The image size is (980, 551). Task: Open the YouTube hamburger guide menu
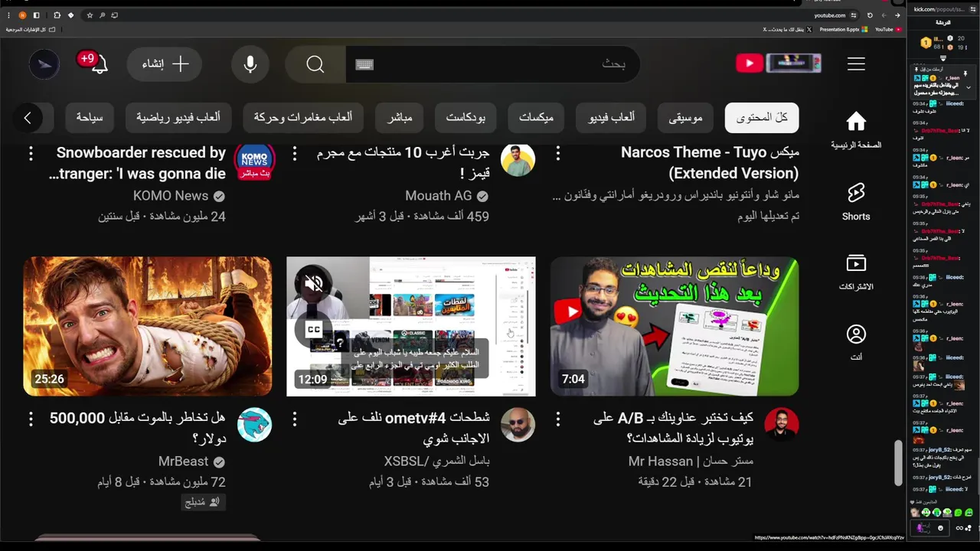(x=856, y=64)
